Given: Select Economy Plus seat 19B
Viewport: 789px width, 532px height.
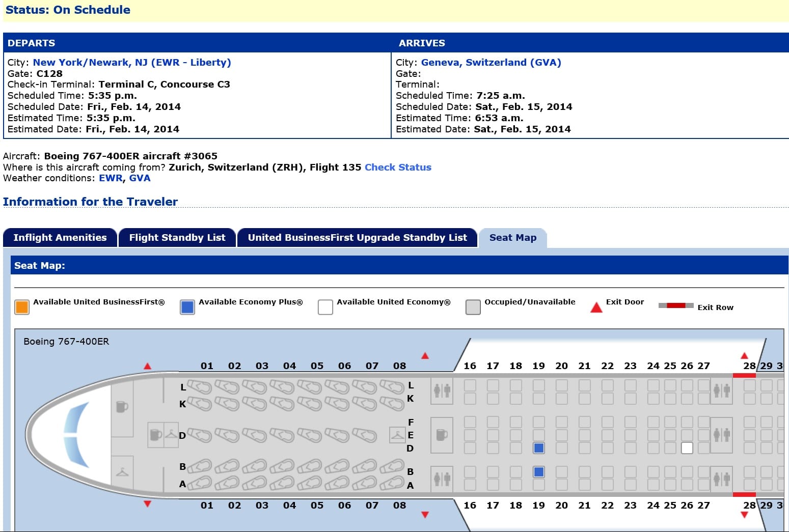Looking at the screenshot, I should click(x=538, y=472).
